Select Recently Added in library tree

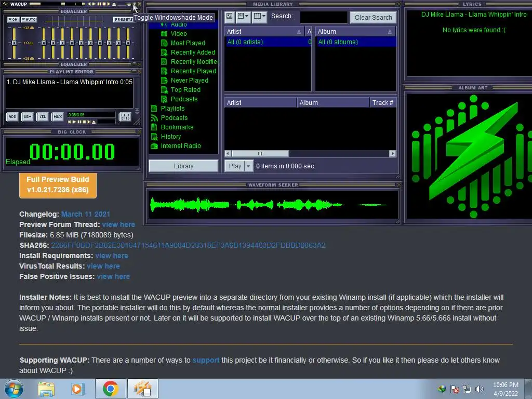tap(188, 52)
